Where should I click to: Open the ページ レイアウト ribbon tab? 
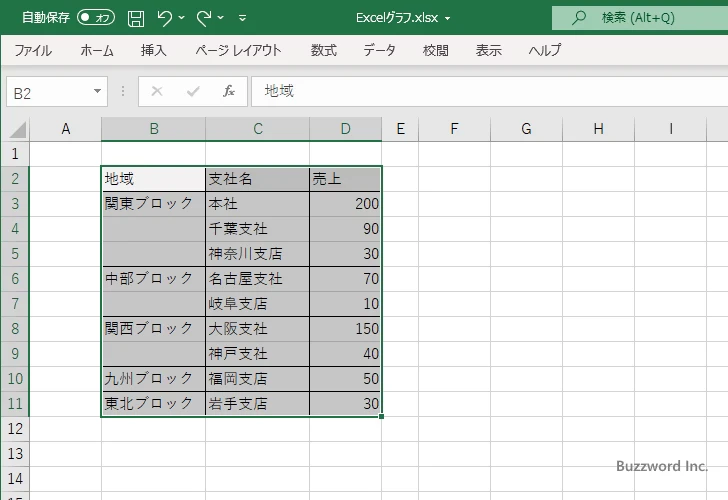point(238,50)
